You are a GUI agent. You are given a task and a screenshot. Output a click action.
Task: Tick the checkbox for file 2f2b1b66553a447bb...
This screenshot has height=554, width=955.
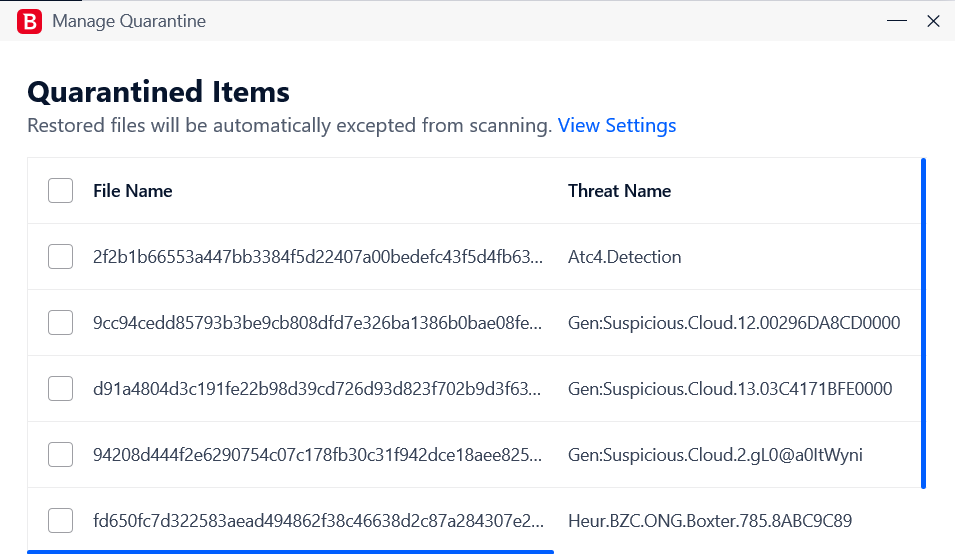pos(60,256)
